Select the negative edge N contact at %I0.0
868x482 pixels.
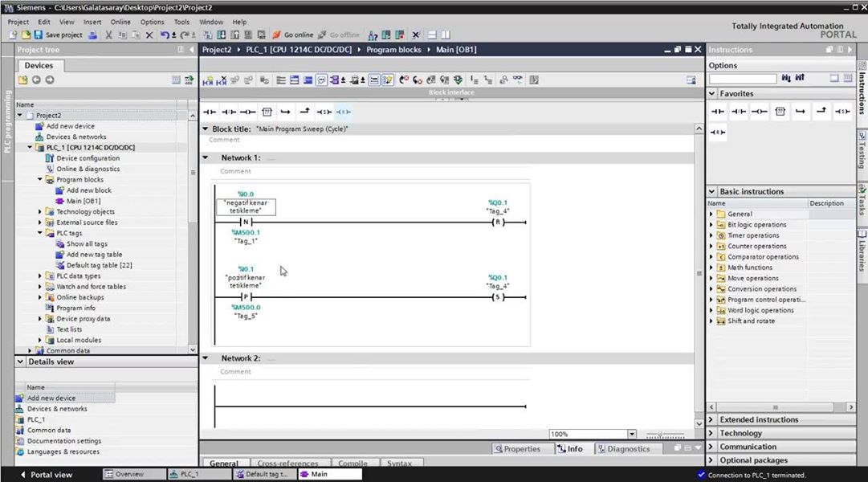[x=246, y=223]
